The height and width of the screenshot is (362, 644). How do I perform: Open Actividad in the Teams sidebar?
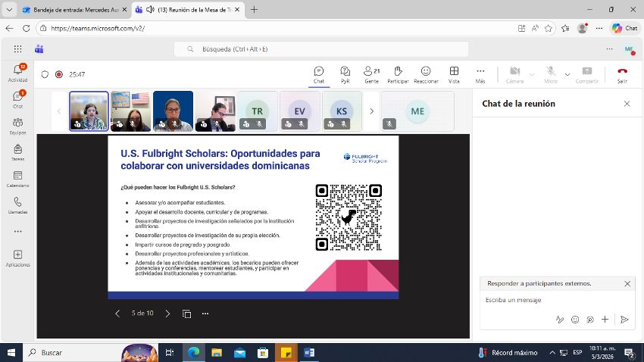coord(17,73)
